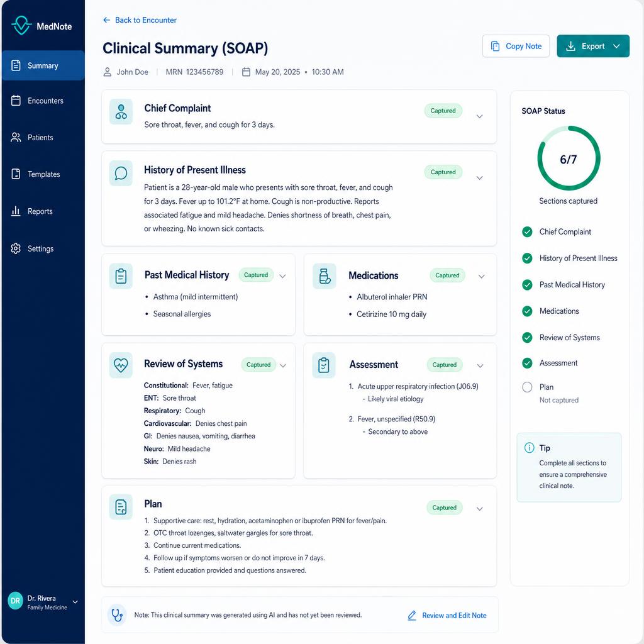Open the Export dropdown arrow
Image resolution: width=644 pixels, height=644 pixels.
tap(616, 46)
